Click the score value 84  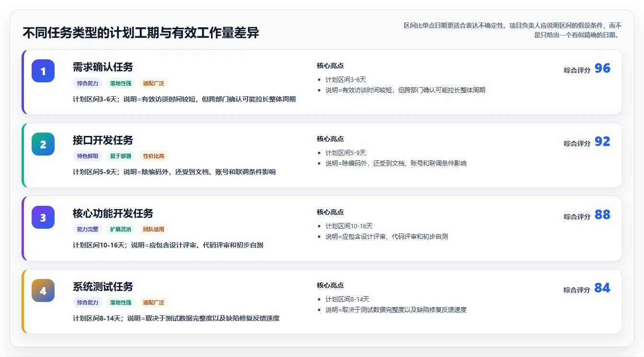pyautogui.click(x=602, y=288)
